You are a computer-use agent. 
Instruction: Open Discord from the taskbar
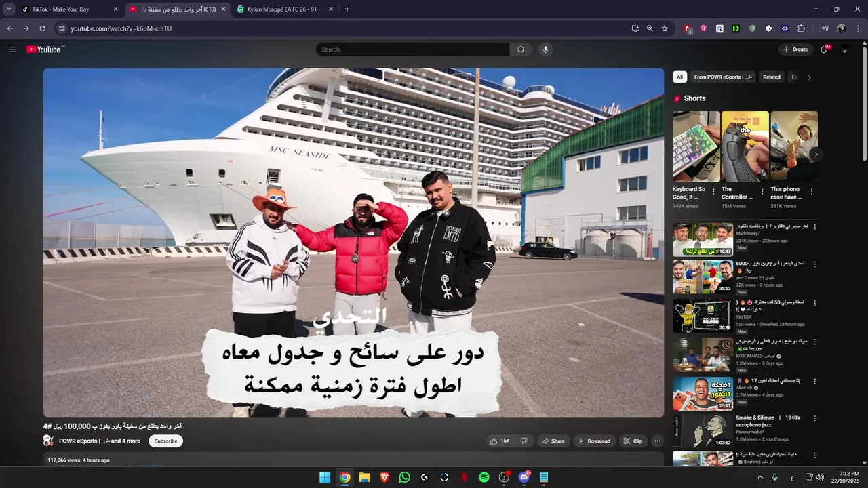(524, 477)
